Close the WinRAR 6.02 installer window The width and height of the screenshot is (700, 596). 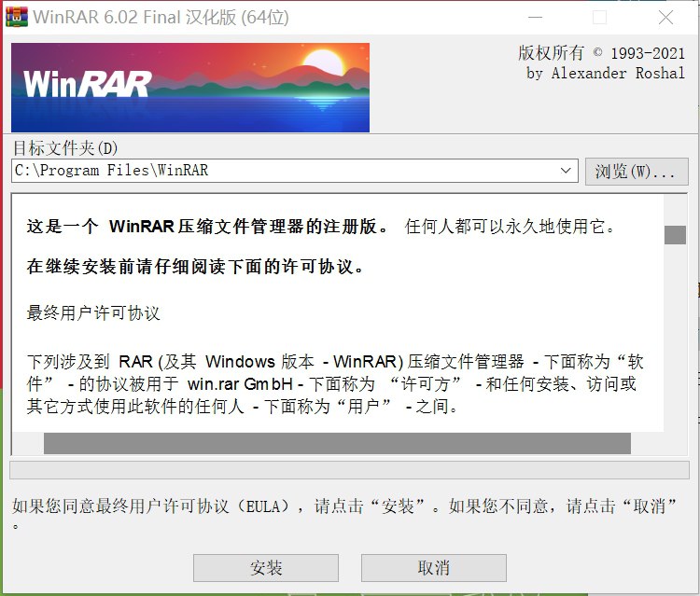click(665, 18)
